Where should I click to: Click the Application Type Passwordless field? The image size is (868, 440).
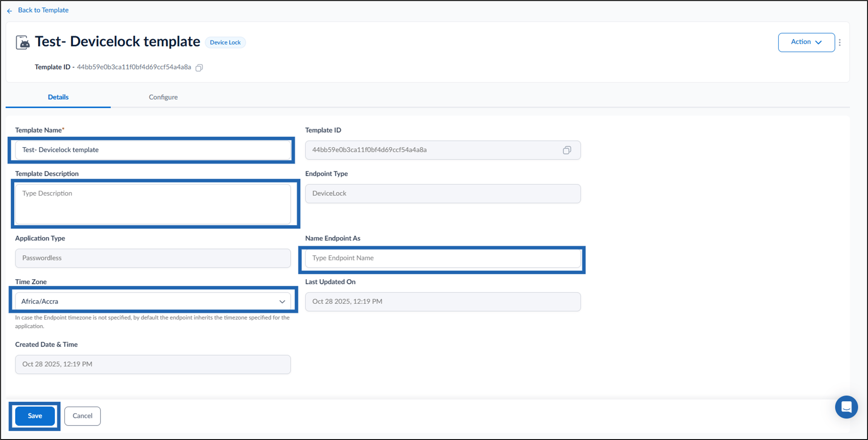pos(153,258)
